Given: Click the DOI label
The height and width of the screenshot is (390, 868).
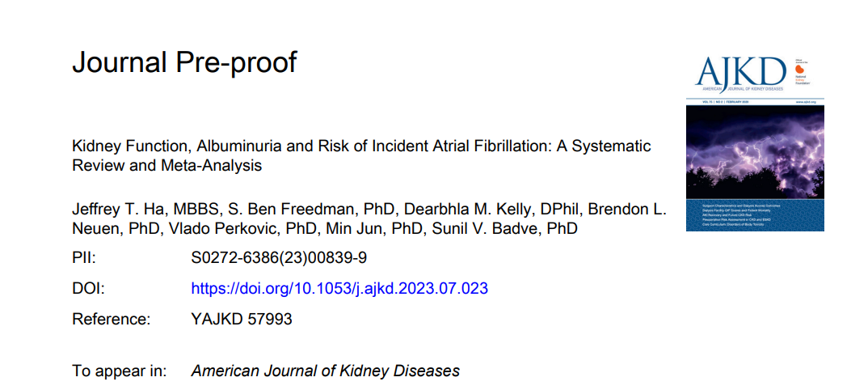Looking at the screenshot, I should click(88, 289).
